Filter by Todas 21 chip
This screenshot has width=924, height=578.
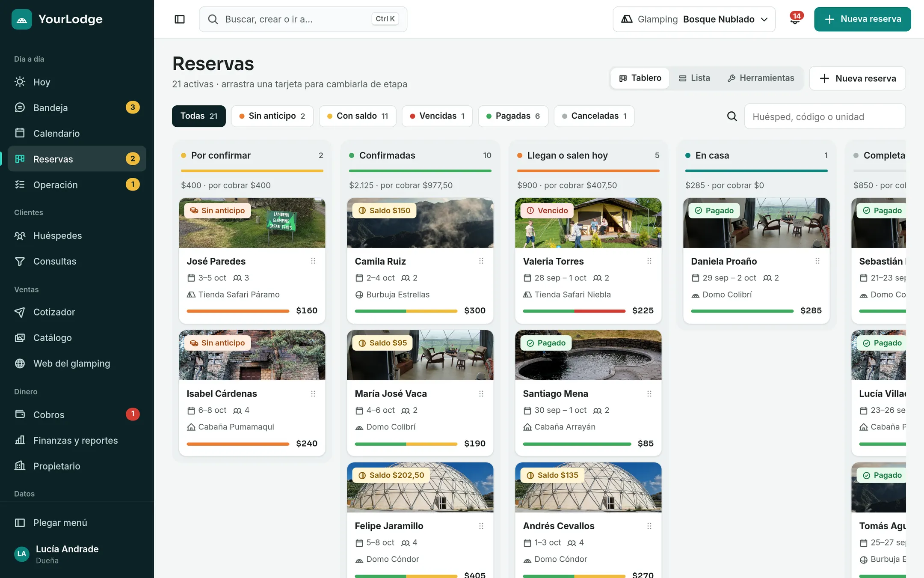pyautogui.click(x=199, y=116)
